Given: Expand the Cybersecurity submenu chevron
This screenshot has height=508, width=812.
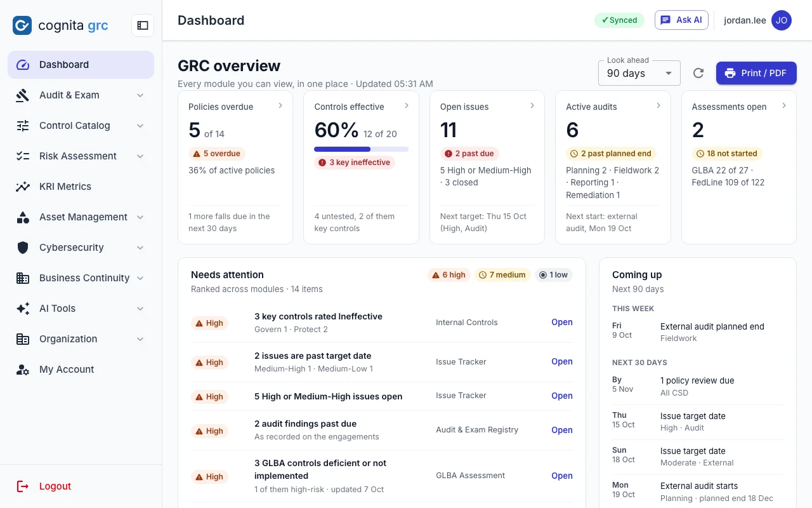Looking at the screenshot, I should click(x=140, y=248).
